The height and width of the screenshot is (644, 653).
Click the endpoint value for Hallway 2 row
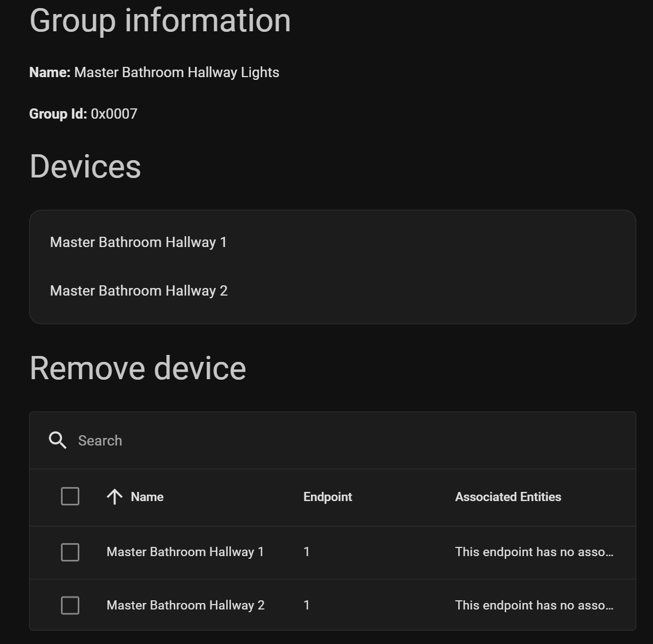tap(307, 605)
